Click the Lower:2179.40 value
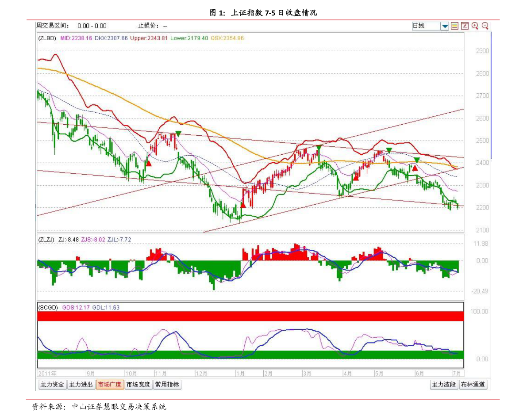Viewport: 527px width, 420px height. (189, 38)
